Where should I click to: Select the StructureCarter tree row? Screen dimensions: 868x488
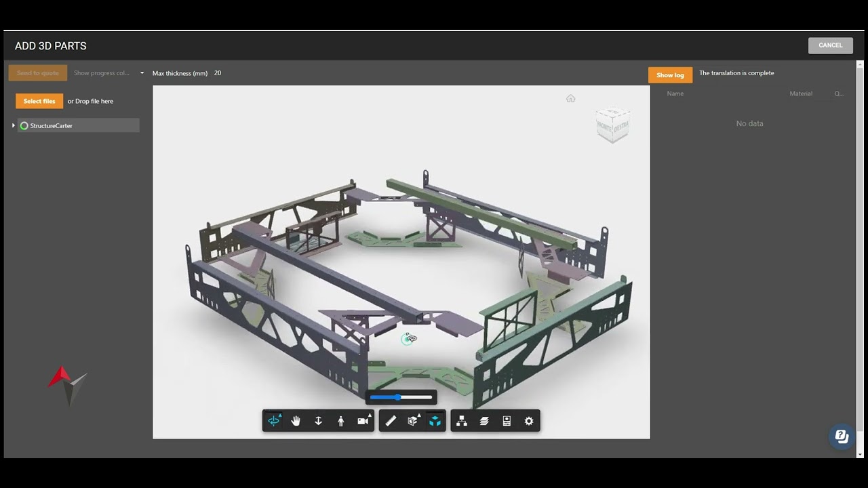click(78, 125)
